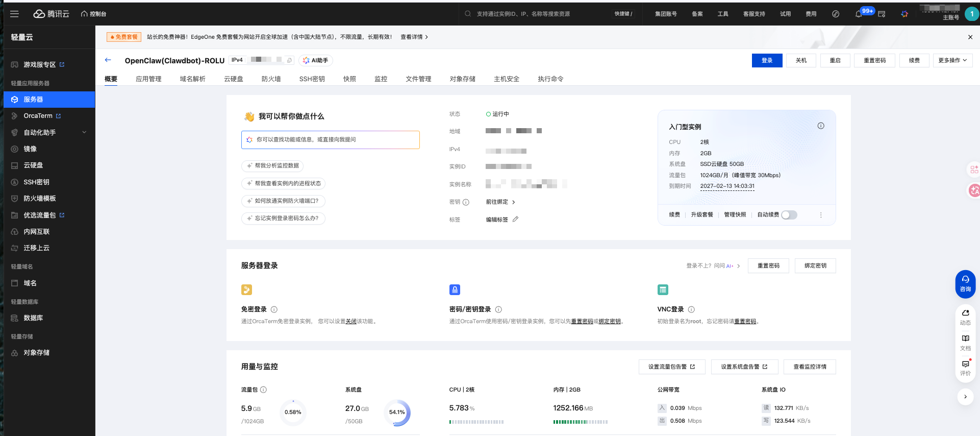Expand the right-side panel arrow

pos(965,397)
